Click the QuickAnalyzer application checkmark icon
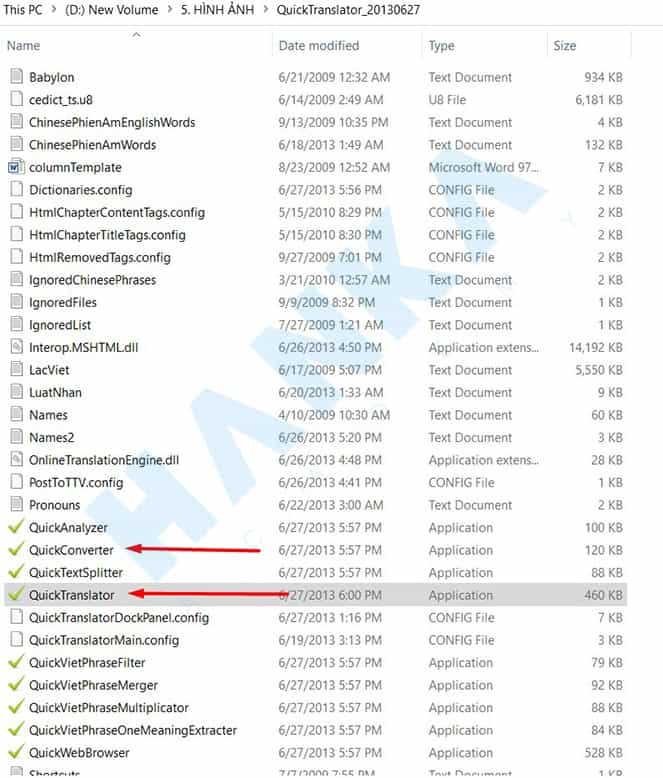The image size is (663, 778). coord(16,527)
